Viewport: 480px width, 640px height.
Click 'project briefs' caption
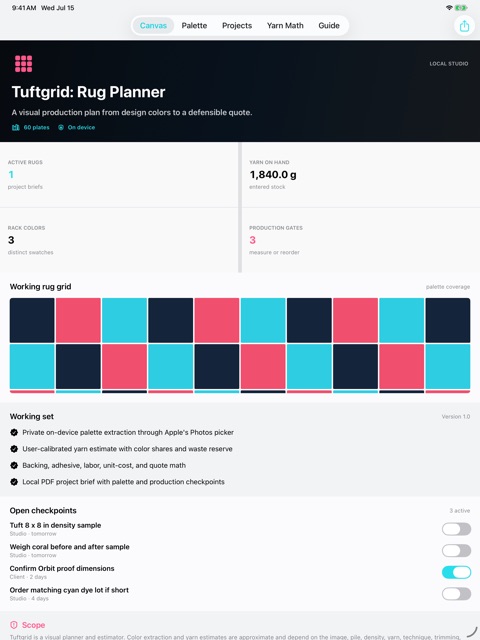[x=25, y=187]
